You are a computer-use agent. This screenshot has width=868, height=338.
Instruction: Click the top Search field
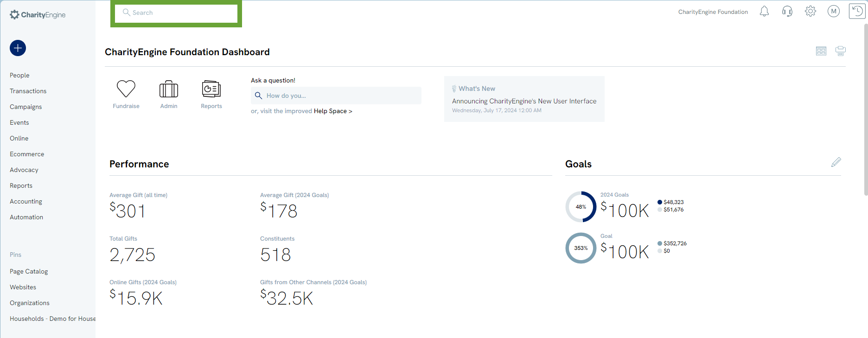(x=176, y=13)
